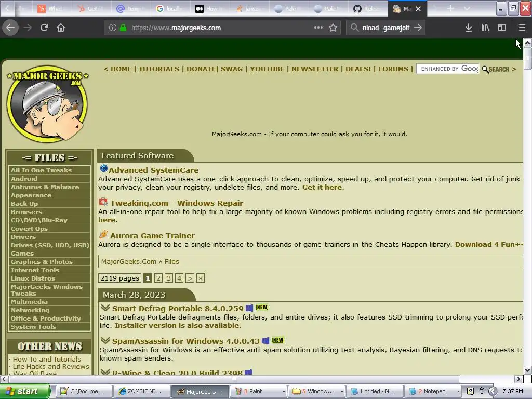The width and height of the screenshot is (532, 399).
Task: Open the TUTORIALS nav menu item
Action: tap(159, 69)
